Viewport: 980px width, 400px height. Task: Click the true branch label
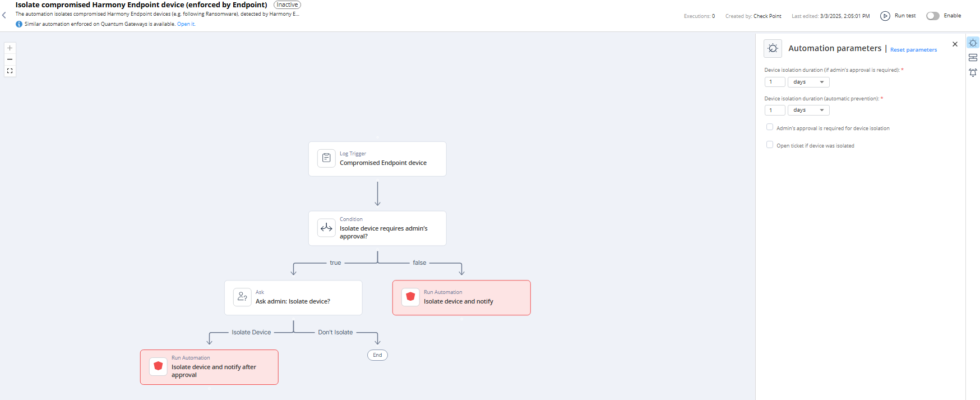pyautogui.click(x=335, y=263)
